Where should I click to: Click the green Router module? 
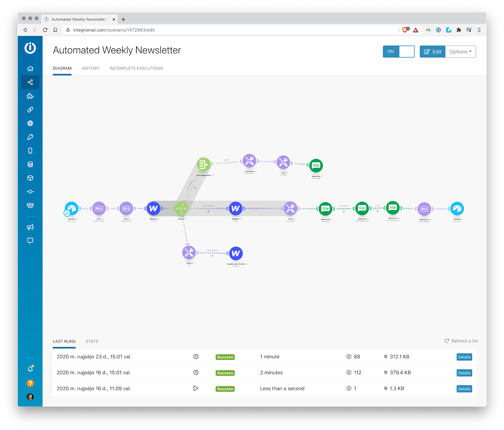click(x=181, y=208)
